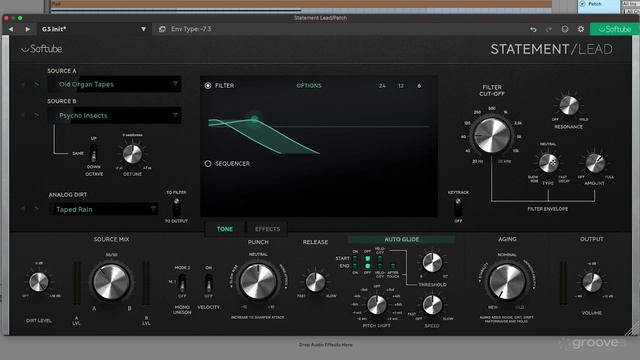Set Auto Glide End to Off
The height and width of the screenshot is (360, 640).
click(x=367, y=266)
